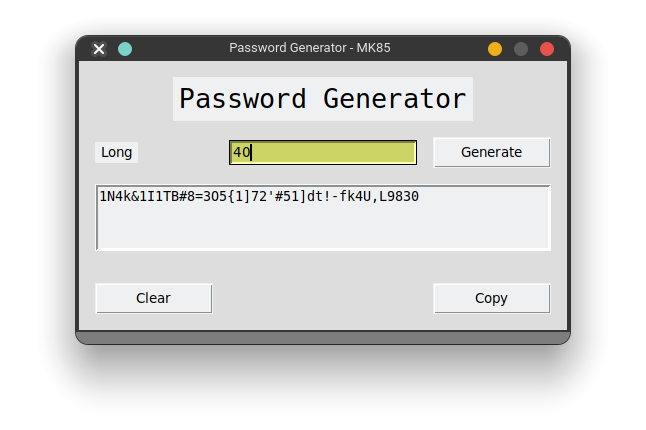Click the gray circle window button

pyautogui.click(x=521, y=49)
